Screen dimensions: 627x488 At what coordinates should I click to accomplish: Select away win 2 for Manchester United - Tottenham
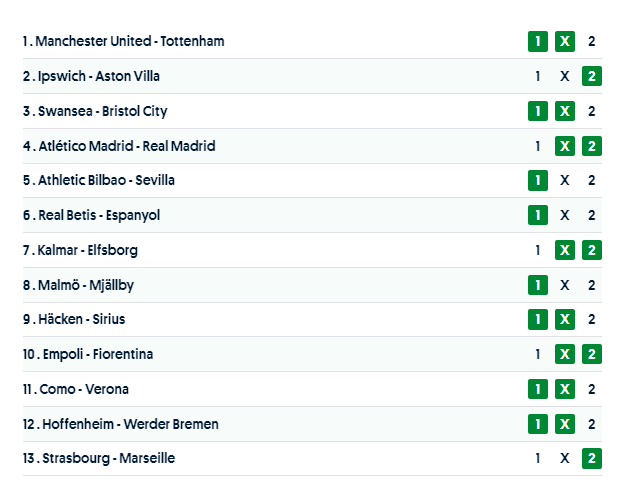coord(592,41)
